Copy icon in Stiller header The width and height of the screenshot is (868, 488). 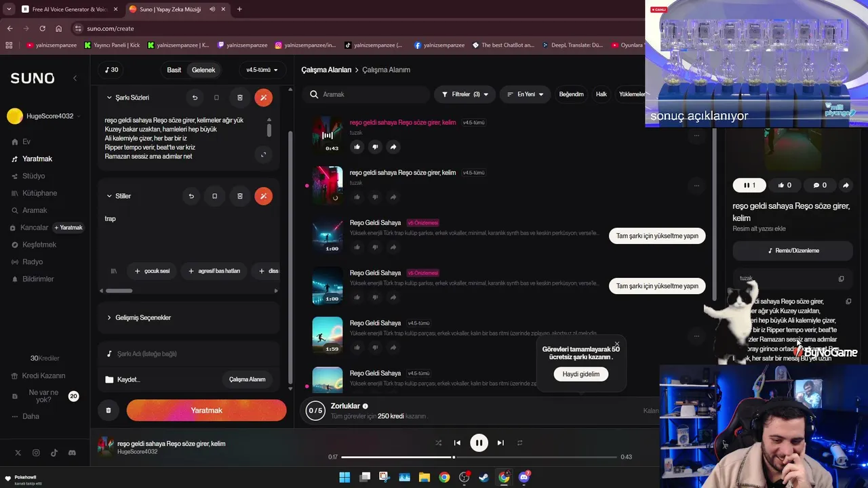click(x=214, y=196)
